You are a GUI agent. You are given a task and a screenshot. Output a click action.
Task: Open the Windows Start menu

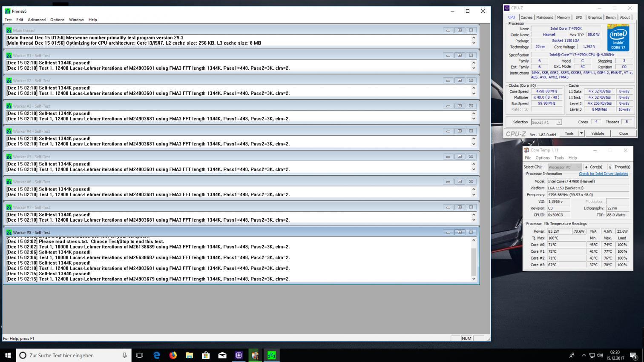8,355
